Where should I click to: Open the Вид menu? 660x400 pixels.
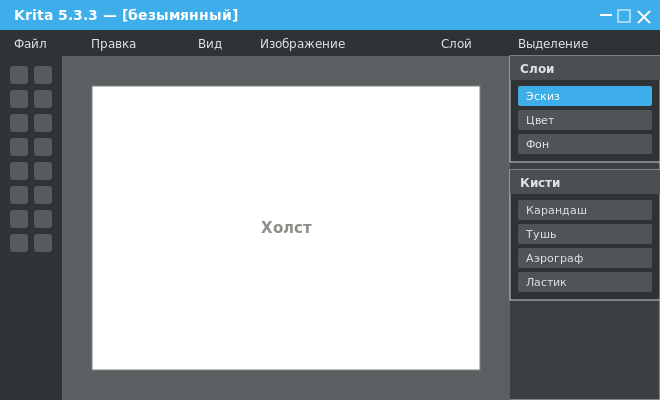(210, 43)
